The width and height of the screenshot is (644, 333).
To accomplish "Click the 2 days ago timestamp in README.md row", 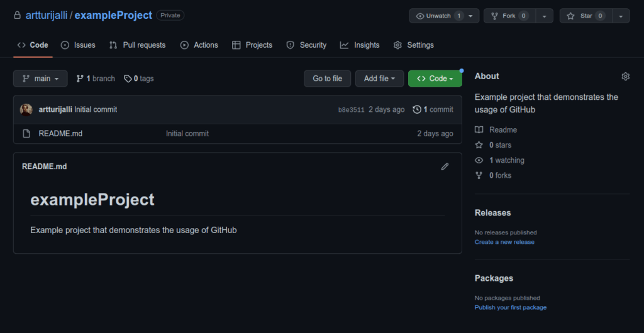I will tap(435, 134).
